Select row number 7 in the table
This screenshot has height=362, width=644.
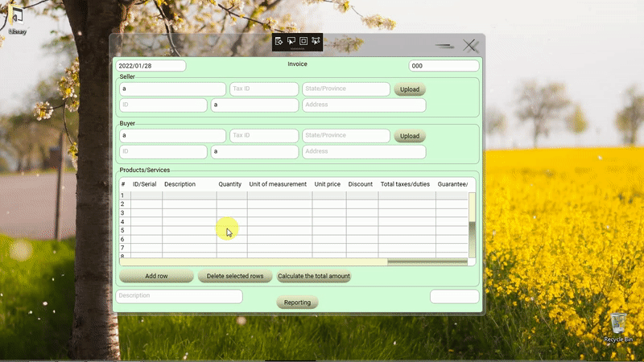tap(122, 248)
